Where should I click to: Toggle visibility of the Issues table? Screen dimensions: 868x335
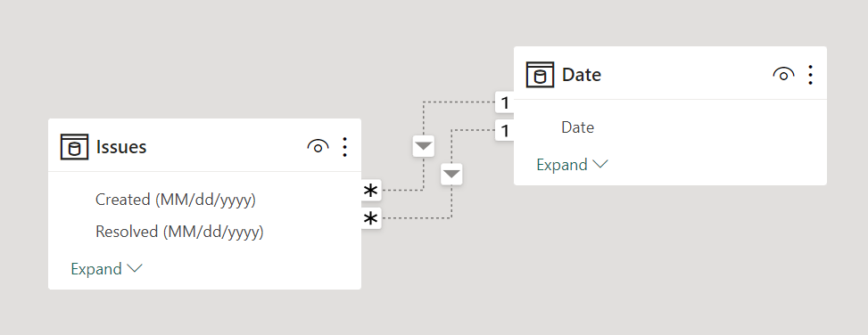click(x=318, y=147)
